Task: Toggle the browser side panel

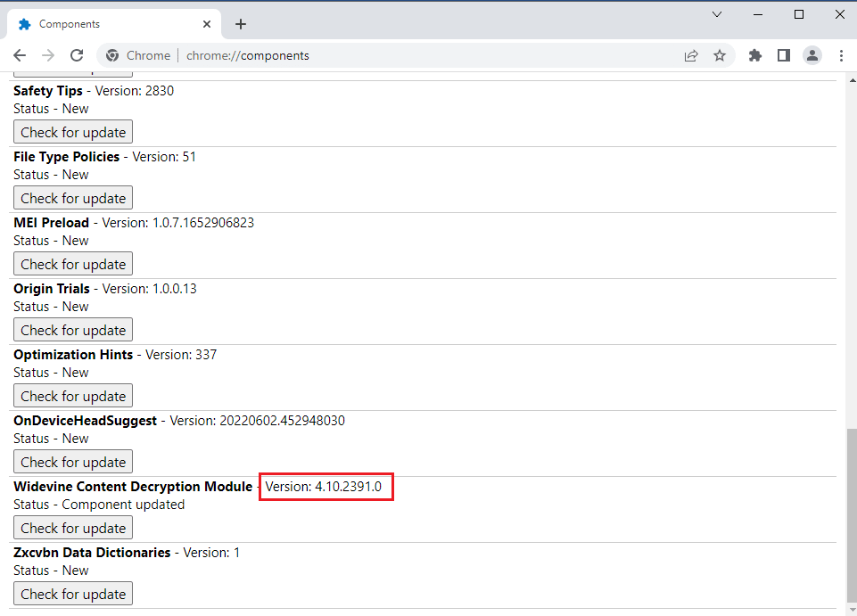Action: tap(783, 55)
